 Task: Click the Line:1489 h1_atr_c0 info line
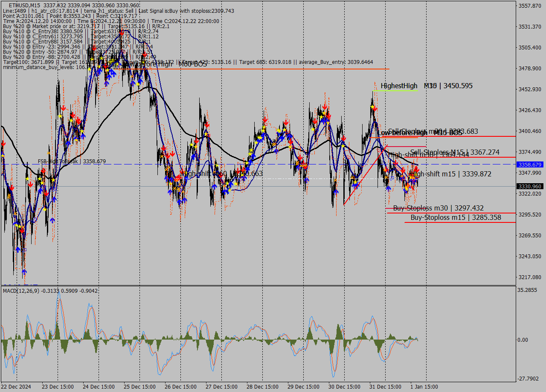(x=118, y=11)
